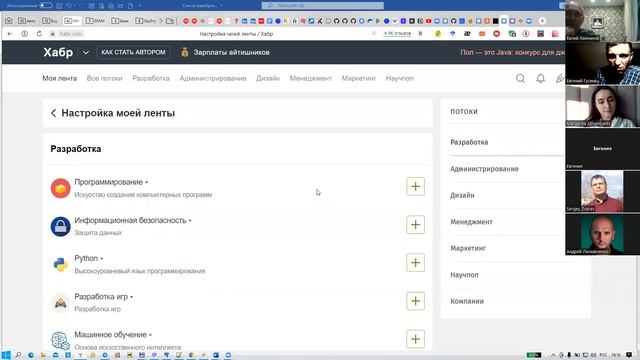
Task: Choose Администрирование in the Потоки sidebar
Action: pos(484,169)
